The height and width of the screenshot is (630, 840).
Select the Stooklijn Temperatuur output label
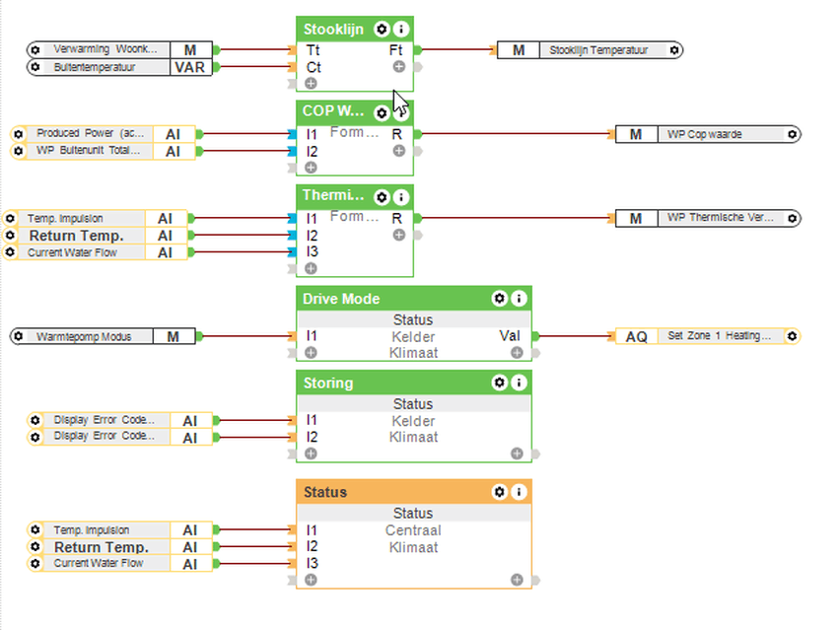pyautogui.click(x=598, y=50)
